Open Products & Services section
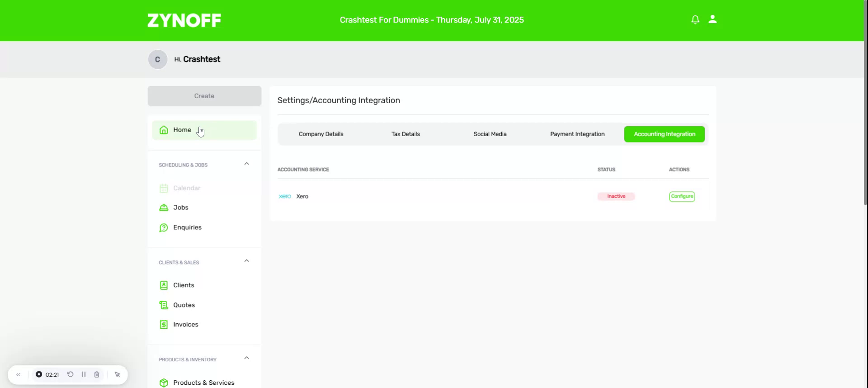 (203, 383)
